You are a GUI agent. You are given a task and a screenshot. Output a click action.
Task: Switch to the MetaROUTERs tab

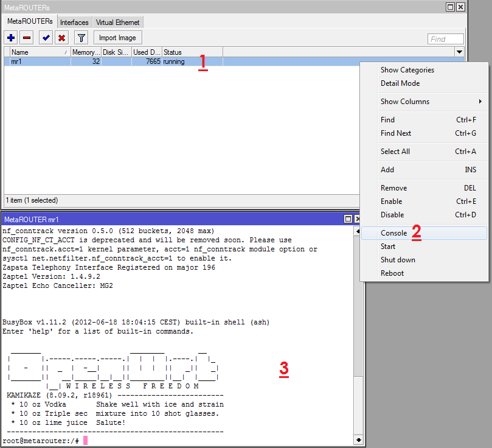point(30,21)
